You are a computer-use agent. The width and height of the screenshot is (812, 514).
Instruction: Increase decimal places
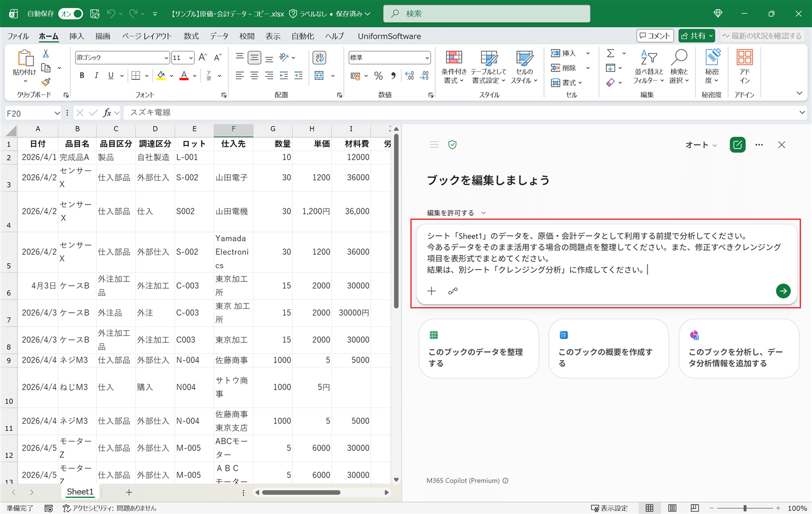click(410, 76)
